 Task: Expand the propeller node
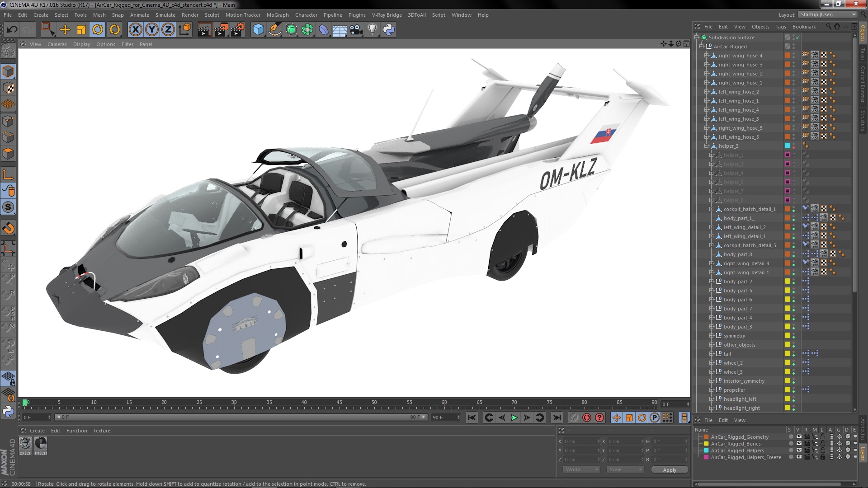click(x=712, y=390)
